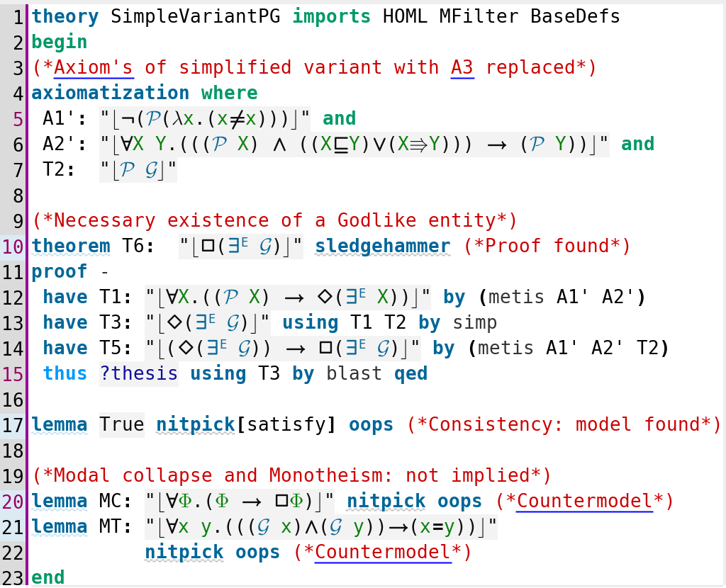The width and height of the screenshot is (726, 588).
Task: Click the theorem keyword before T6
Action: [x=70, y=247]
